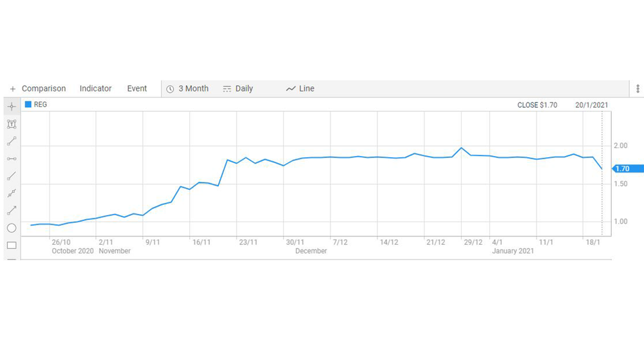Click the Comparison button

44,89
